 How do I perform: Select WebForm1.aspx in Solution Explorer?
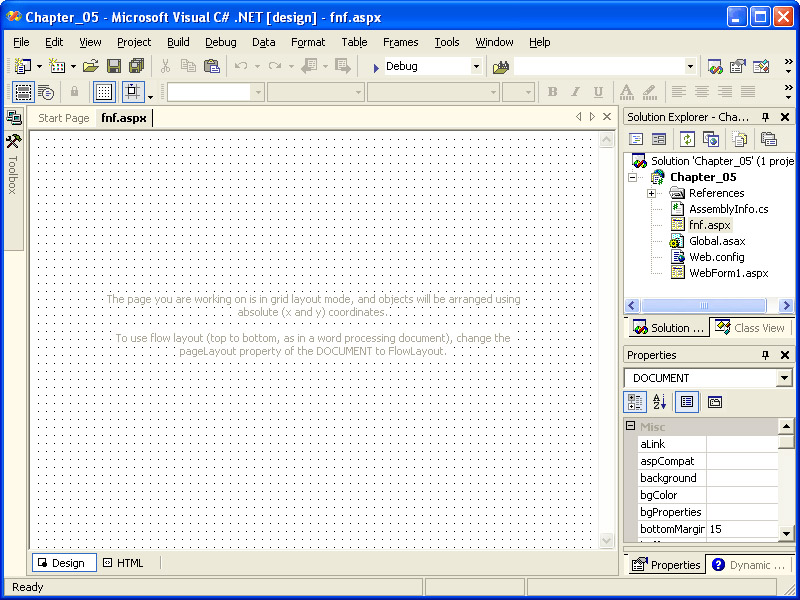(x=728, y=273)
